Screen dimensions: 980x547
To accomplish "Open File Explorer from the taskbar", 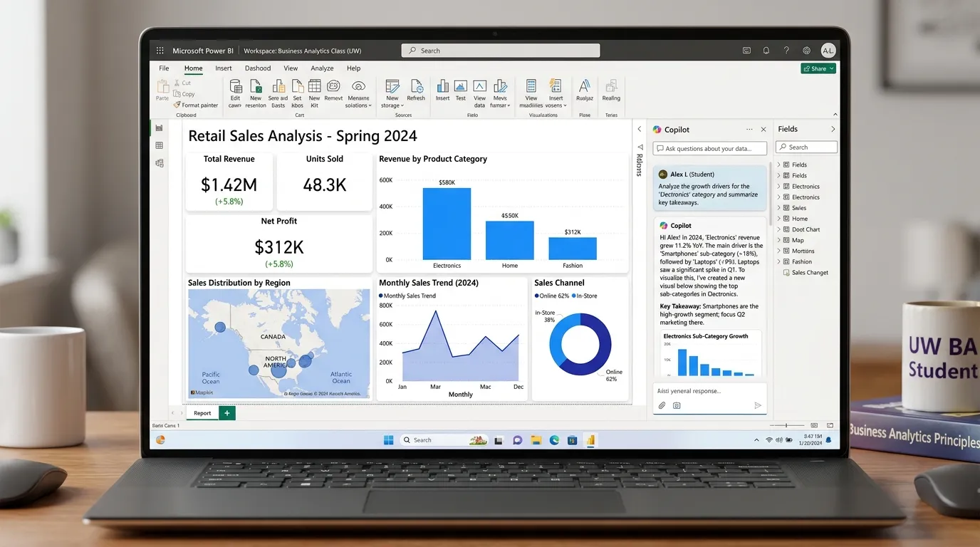I will [536, 440].
